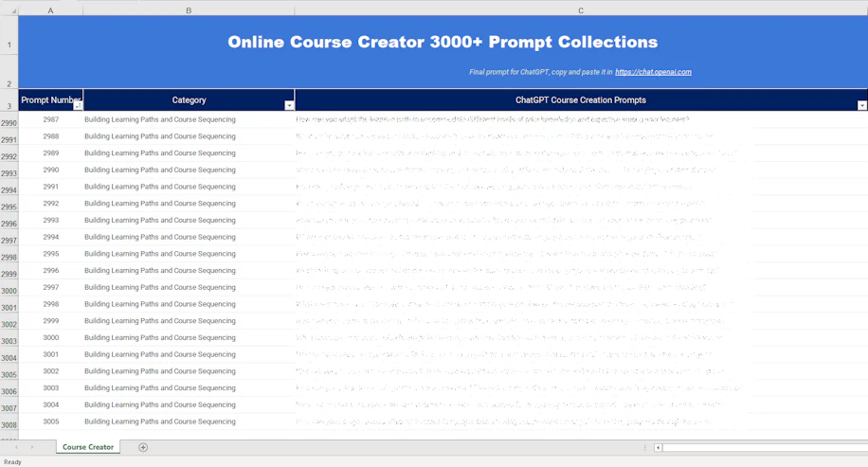Switch to the Course Creator sheet tab

coord(88,447)
